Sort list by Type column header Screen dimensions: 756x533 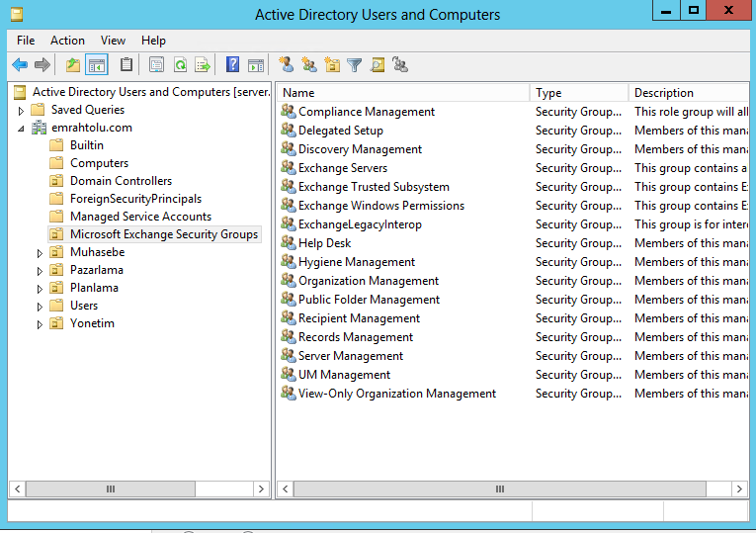579,93
